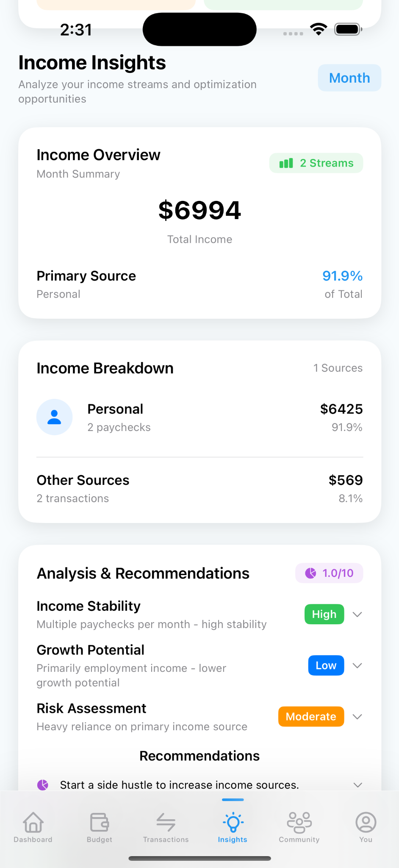Click the Personal income person avatar icon
The width and height of the screenshot is (399, 868).
[55, 417]
